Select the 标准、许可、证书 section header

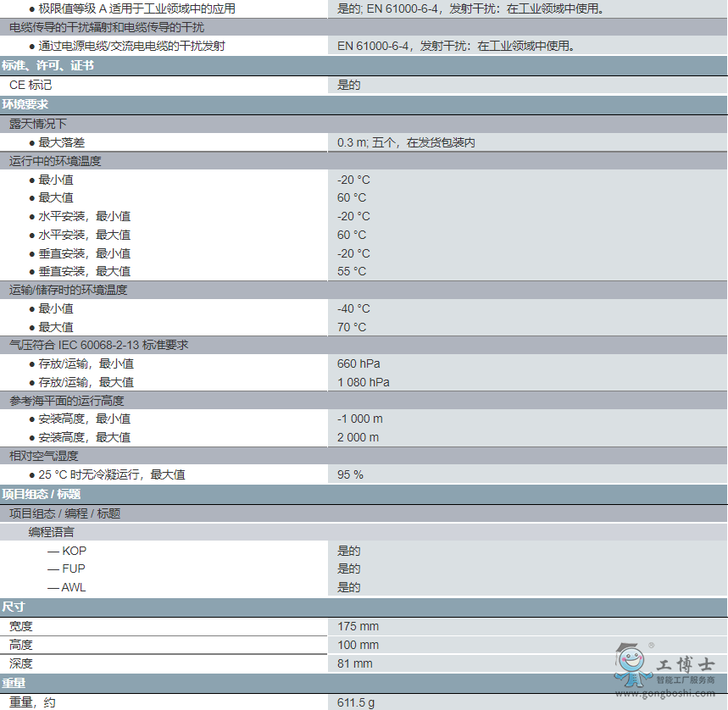coord(47,65)
